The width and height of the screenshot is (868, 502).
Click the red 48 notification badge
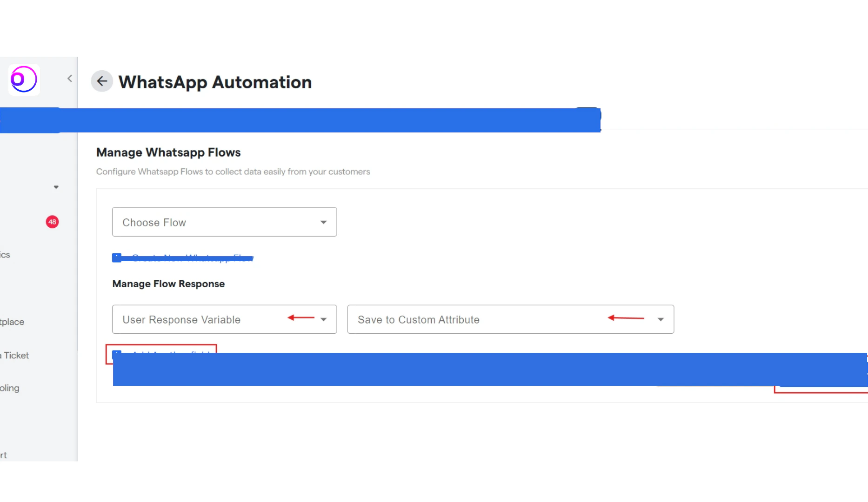[x=52, y=222]
